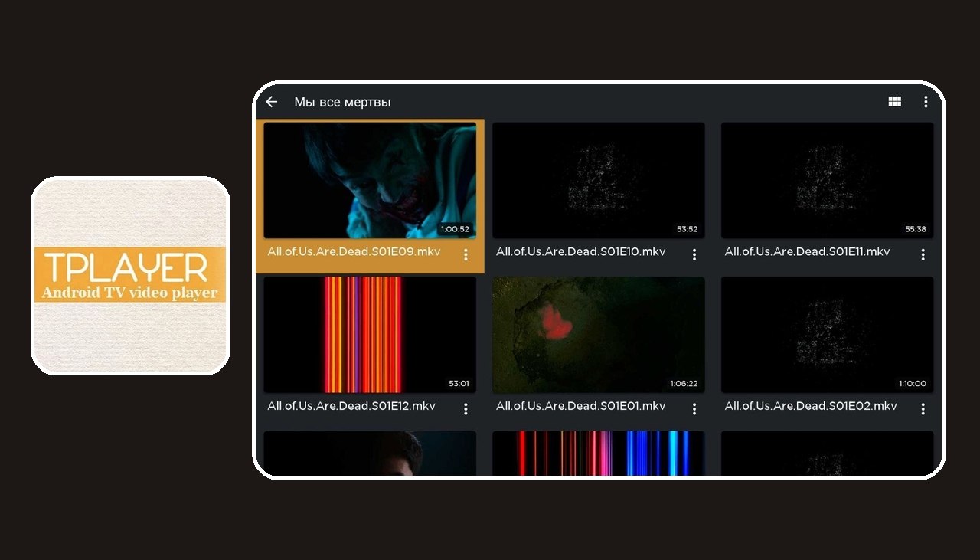980x560 pixels.
Task: Click the 53:52 duration badge
Action: point(687,229)
